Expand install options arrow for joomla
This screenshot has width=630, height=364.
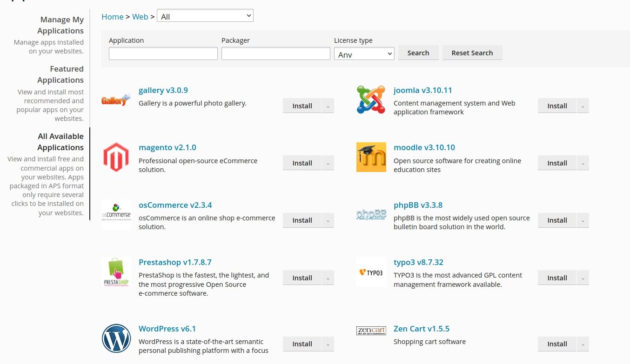coord(583,106)
